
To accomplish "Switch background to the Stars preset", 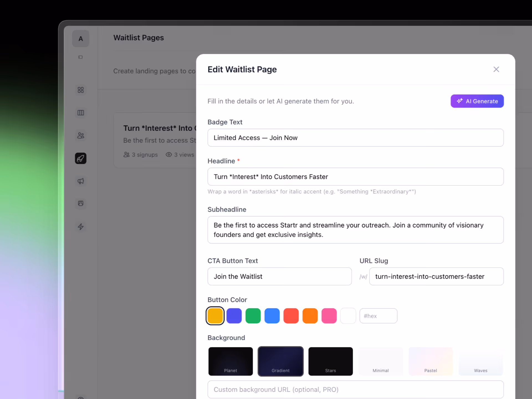I will pos(331,361).
